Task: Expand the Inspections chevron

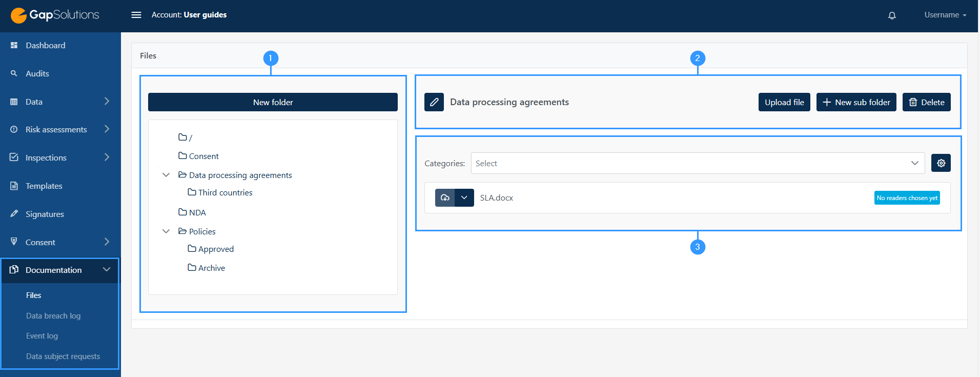Action: tap(107, 157)
